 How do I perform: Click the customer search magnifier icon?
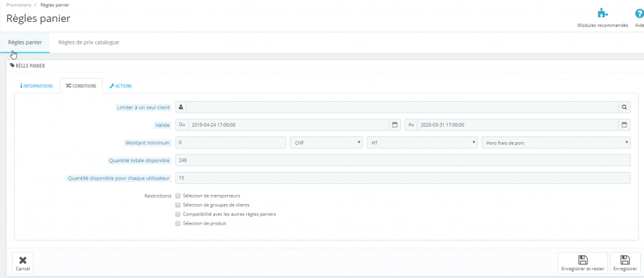click(624, 107)
